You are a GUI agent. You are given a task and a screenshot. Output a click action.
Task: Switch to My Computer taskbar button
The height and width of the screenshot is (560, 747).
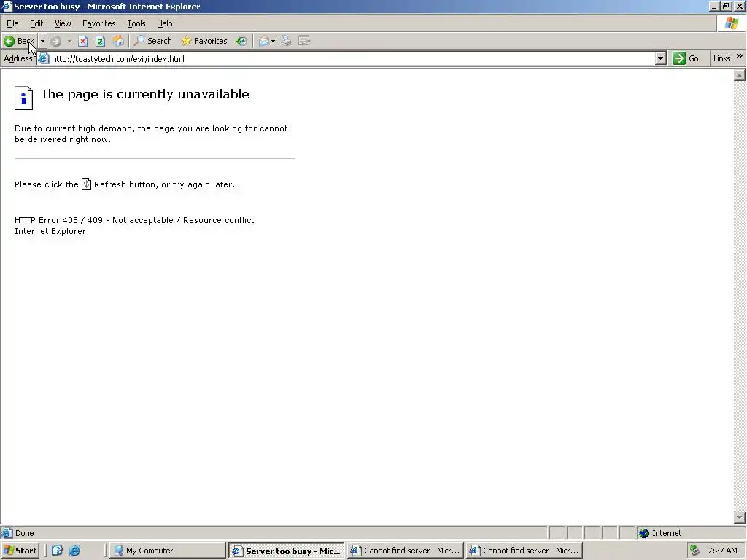(x=167, y=551)
